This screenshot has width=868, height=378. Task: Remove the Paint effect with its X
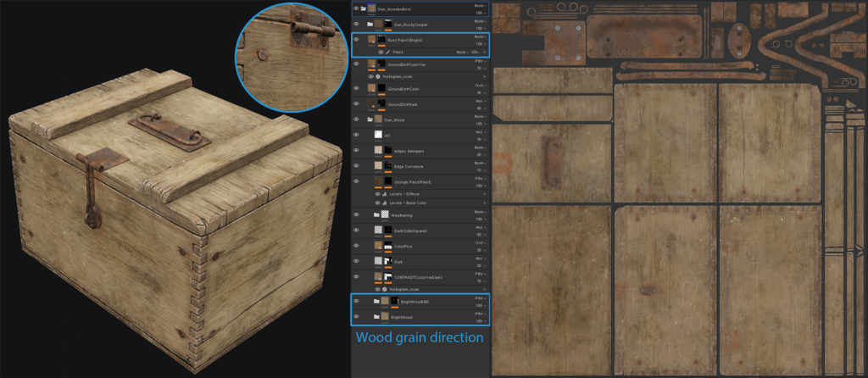[484, 52]
